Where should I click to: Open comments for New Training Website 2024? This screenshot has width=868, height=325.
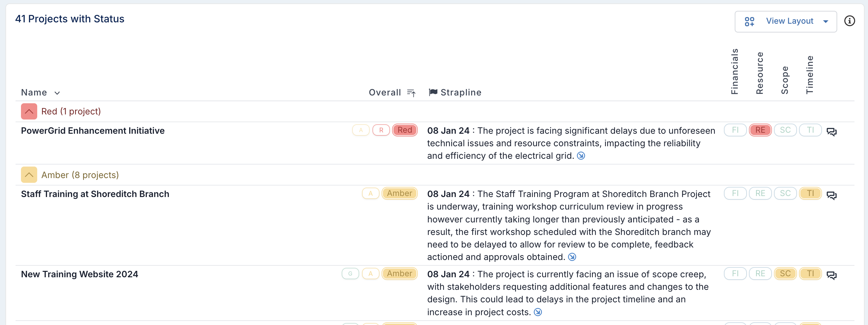coord(831,275)
